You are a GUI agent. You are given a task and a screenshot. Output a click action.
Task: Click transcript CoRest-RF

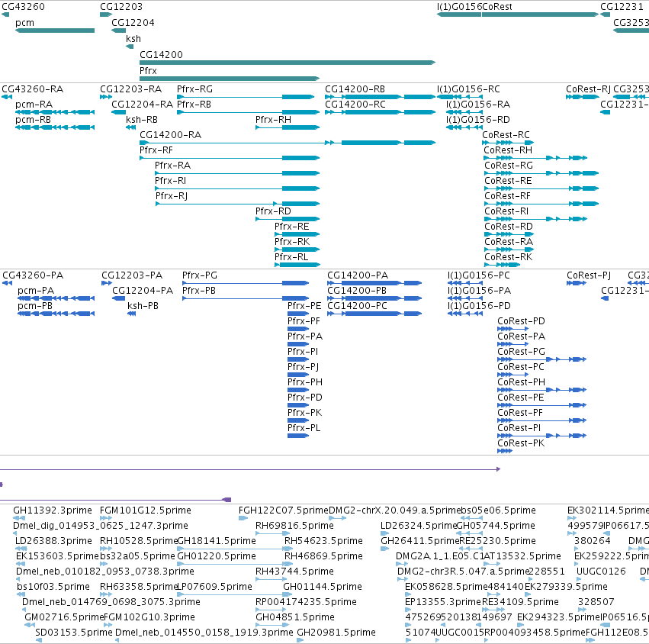[541, 204]
